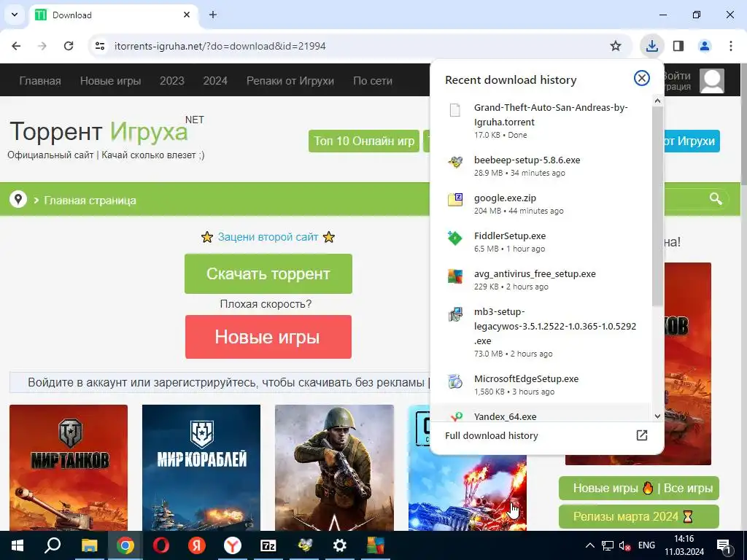Select Yandex_64.exe download entry
Image resolution: width=747 pixels, height=560 pixels.
click(x=541, y=413)
